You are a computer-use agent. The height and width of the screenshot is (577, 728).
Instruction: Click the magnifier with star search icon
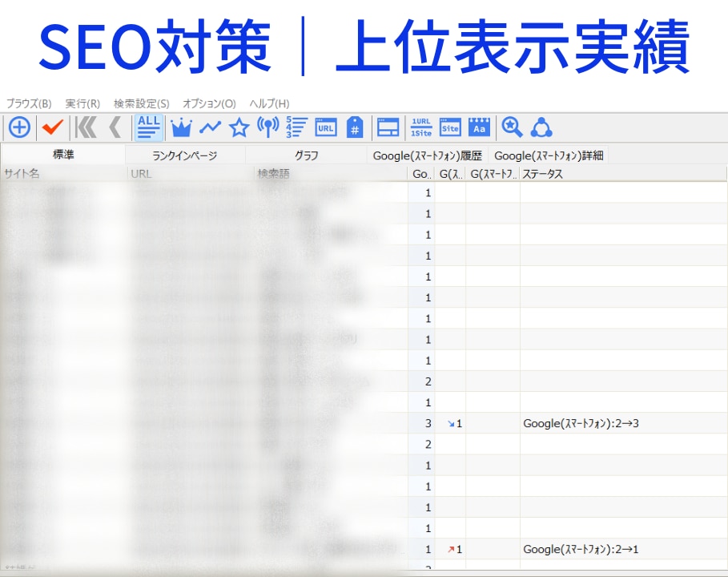[x=512, y=127]
